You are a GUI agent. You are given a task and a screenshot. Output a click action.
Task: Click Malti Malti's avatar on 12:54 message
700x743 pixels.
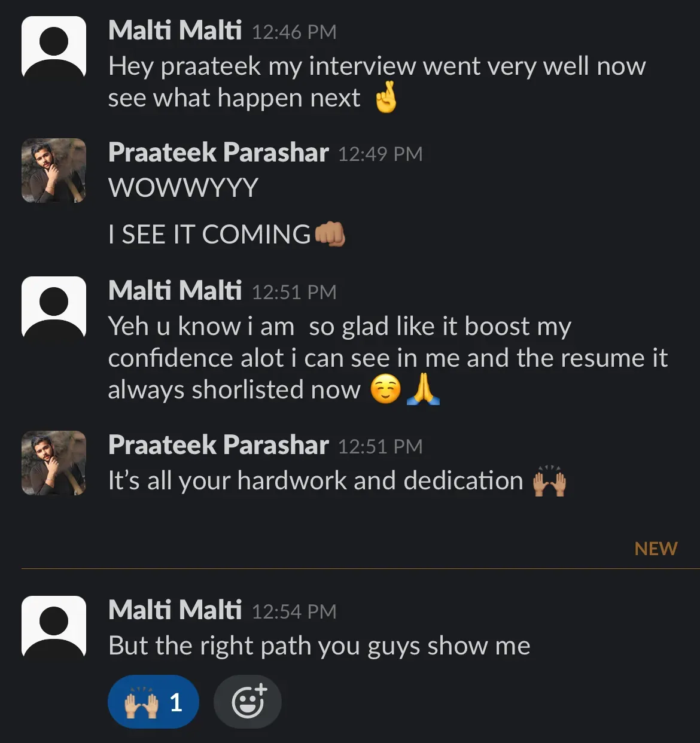tap(54, 628)
